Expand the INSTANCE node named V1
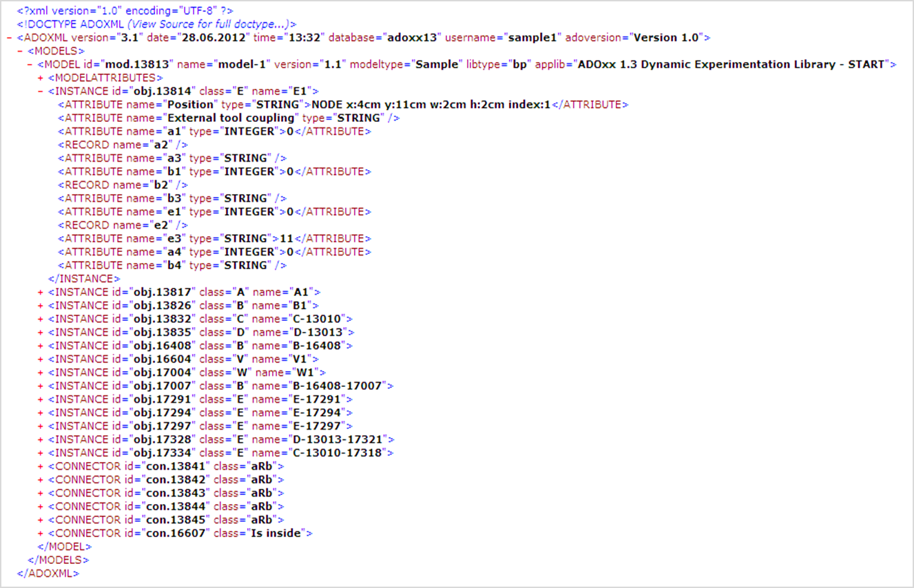 pos(39,359)
